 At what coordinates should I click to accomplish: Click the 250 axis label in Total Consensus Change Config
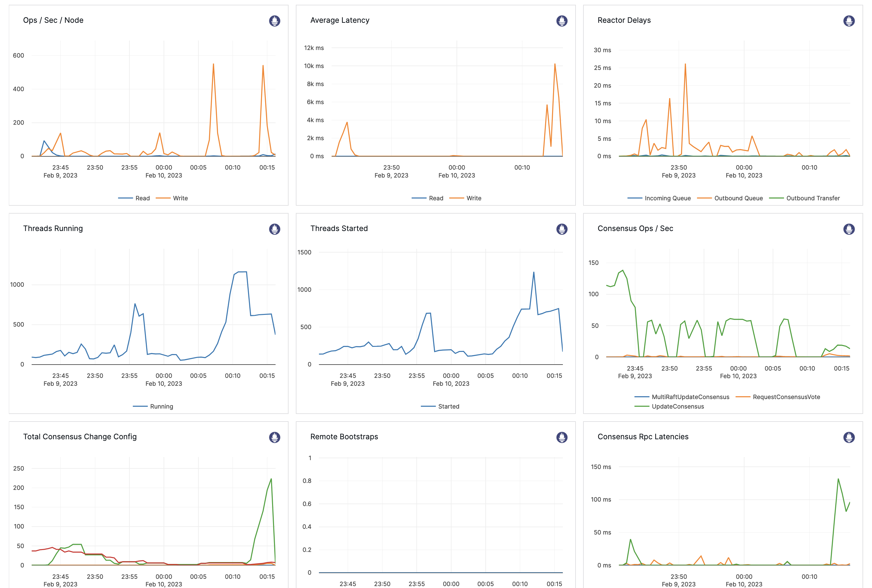[18, 468]
